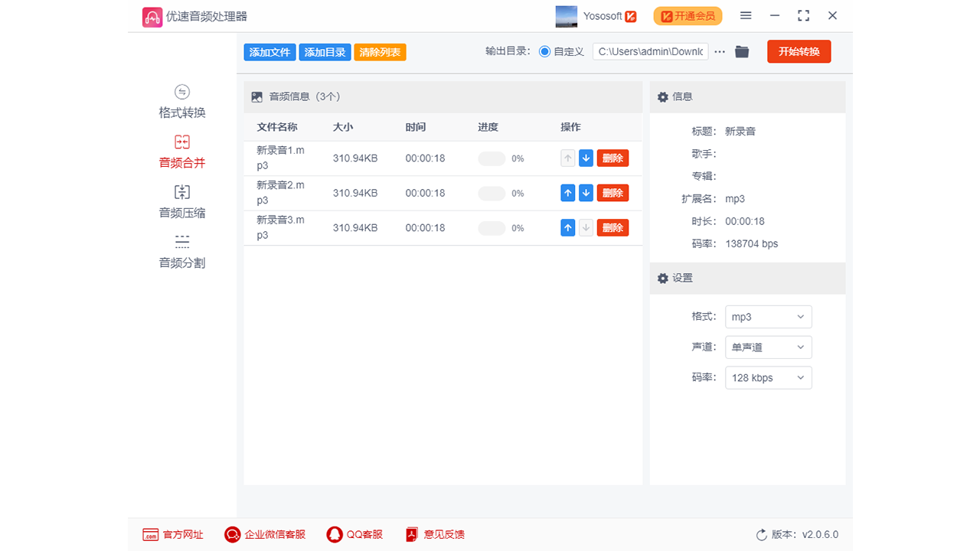Image resolution: width=980 pixels, height=551 pixels.
Task: Select the 自定义 output directory radio button
Action: pyautogui.click(x=543, y=51)
